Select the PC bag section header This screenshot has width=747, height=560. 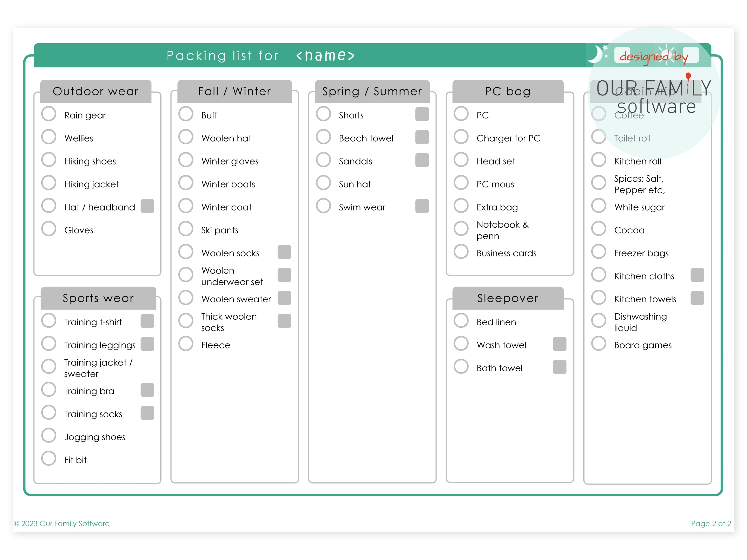[x=508, y=91]
